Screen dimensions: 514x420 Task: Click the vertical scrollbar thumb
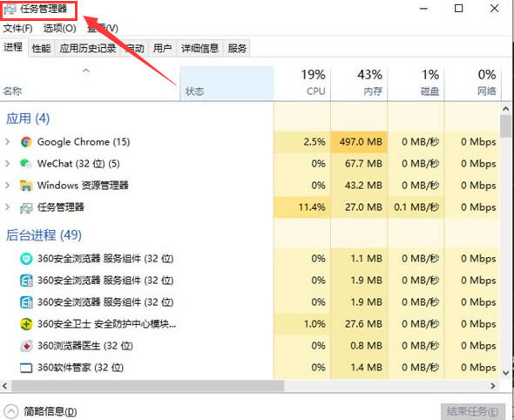pos(505,125)
